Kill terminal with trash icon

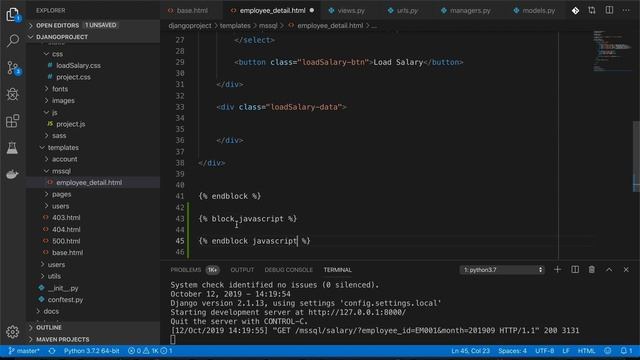coord(591,269)
